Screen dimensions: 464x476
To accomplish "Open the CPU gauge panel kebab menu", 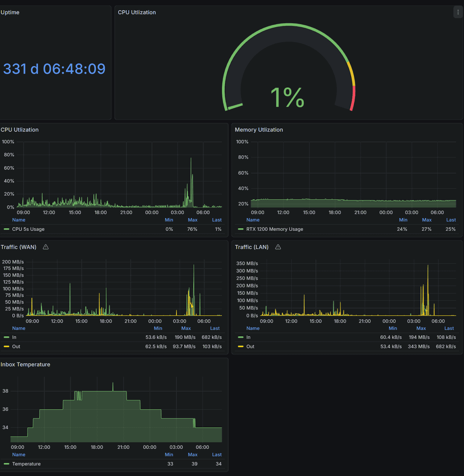I will (x=458, y=12).
